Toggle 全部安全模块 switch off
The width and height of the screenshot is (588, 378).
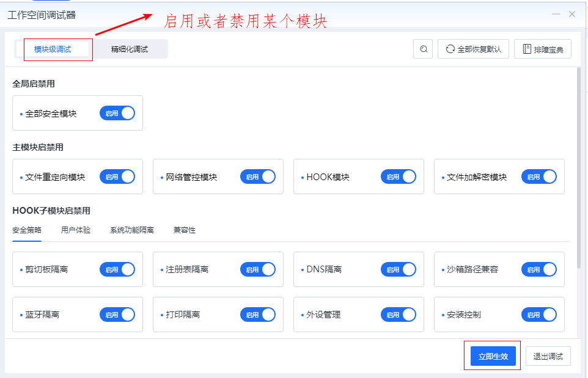(117, 113)
